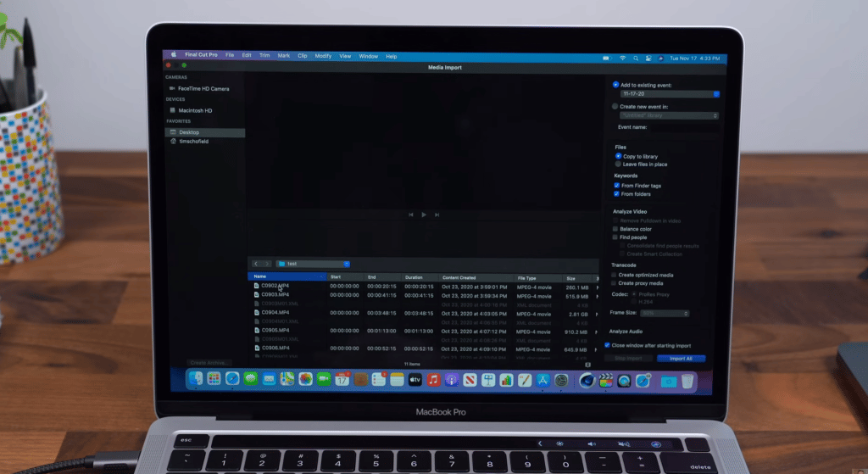Click the Stop Import button
Image resolution: width=868 pixels, height=474 pixels.
[628, 359]
